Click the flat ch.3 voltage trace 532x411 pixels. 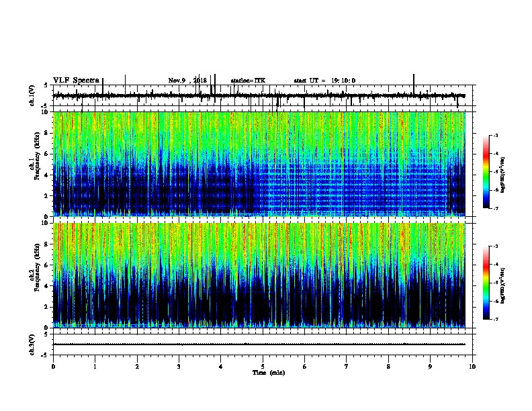click(259, 345)
